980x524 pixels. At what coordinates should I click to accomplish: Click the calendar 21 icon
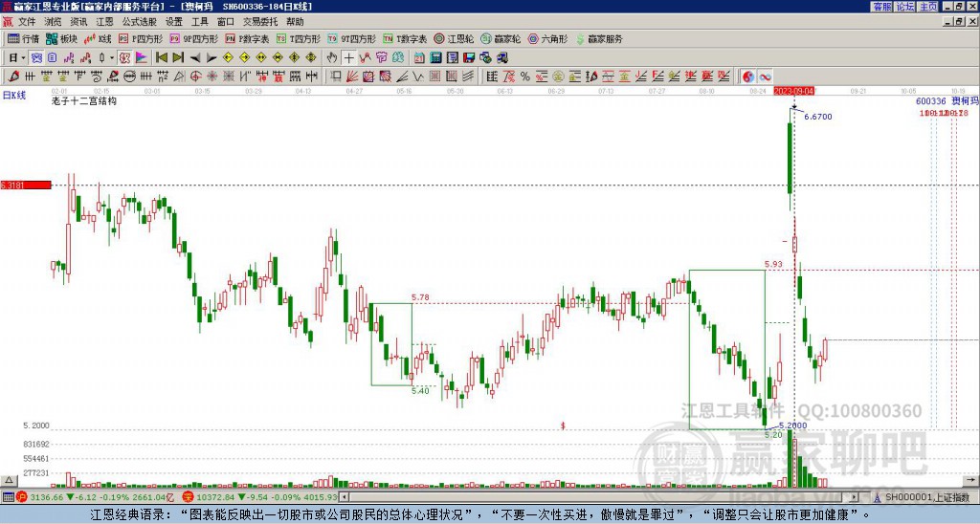pyautogui.click(x=419, y=57)
